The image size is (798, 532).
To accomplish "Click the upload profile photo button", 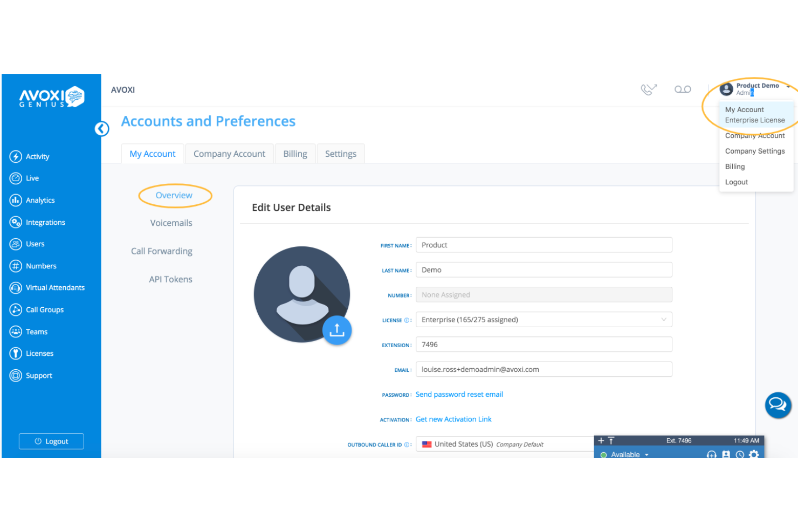I will click(x=337, y=330).
